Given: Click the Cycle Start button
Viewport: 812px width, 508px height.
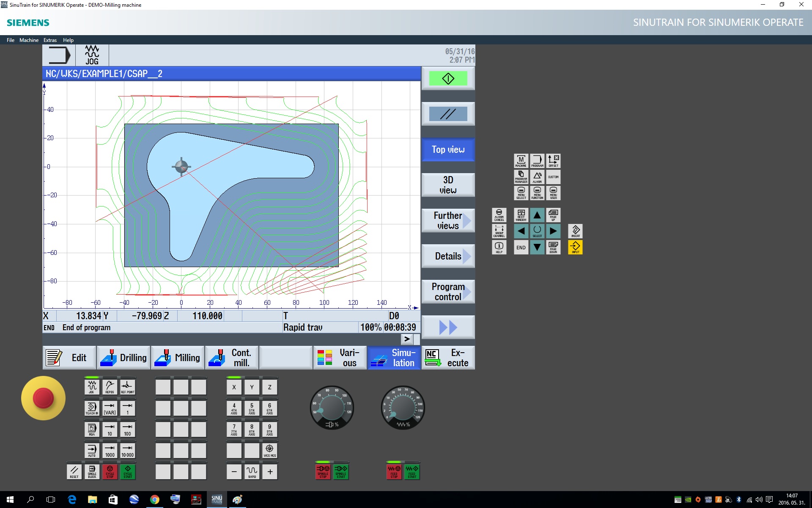Looking at the screenshot, I should (128, 471).
